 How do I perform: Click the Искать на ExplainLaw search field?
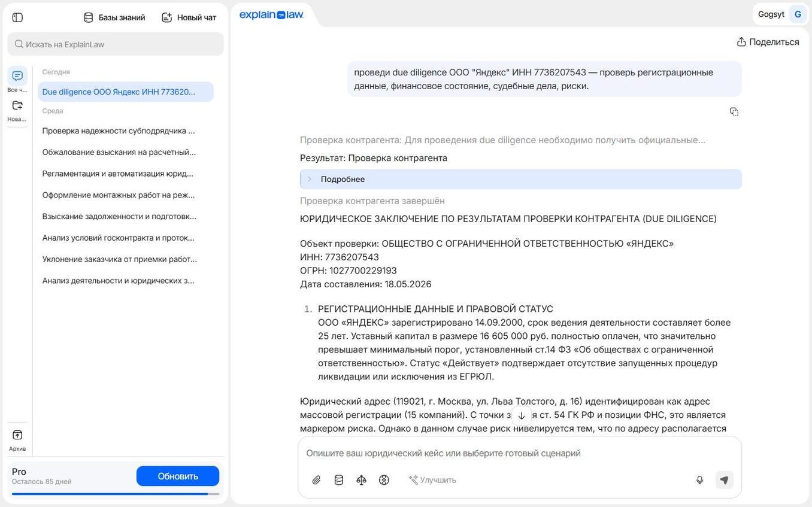coord(116,44)
